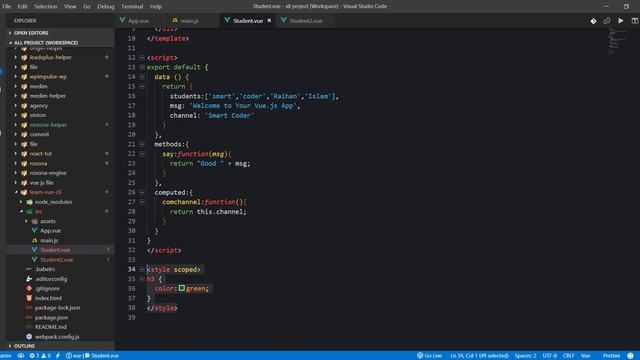640x360 pixels.
Task: Change encoding via UTF-8 indicator
Action: [x=549, y=356]
